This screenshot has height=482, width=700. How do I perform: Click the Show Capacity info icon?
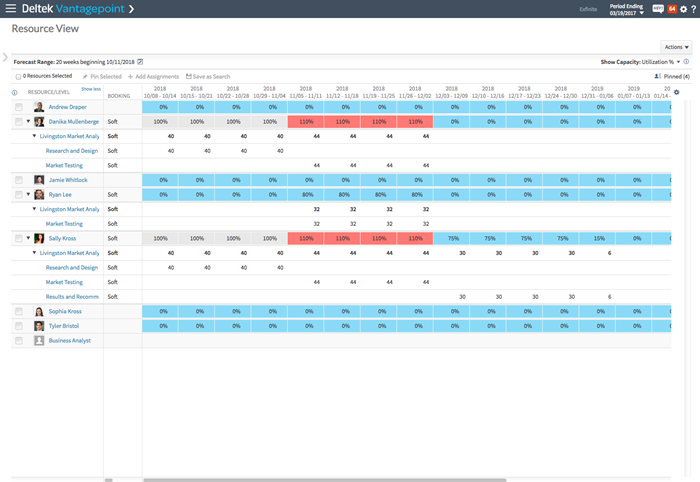(686, 62)
